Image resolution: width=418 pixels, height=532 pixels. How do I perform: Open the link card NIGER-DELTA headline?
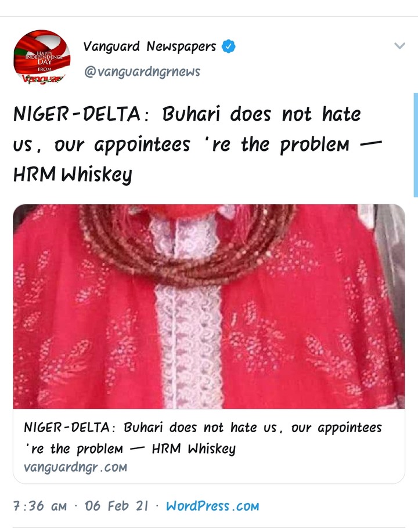[203, 438]
